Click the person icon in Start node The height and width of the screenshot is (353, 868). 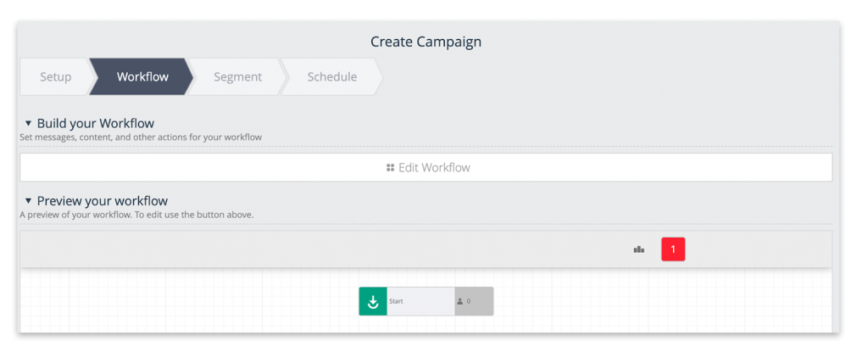click(x=460, y=301)
